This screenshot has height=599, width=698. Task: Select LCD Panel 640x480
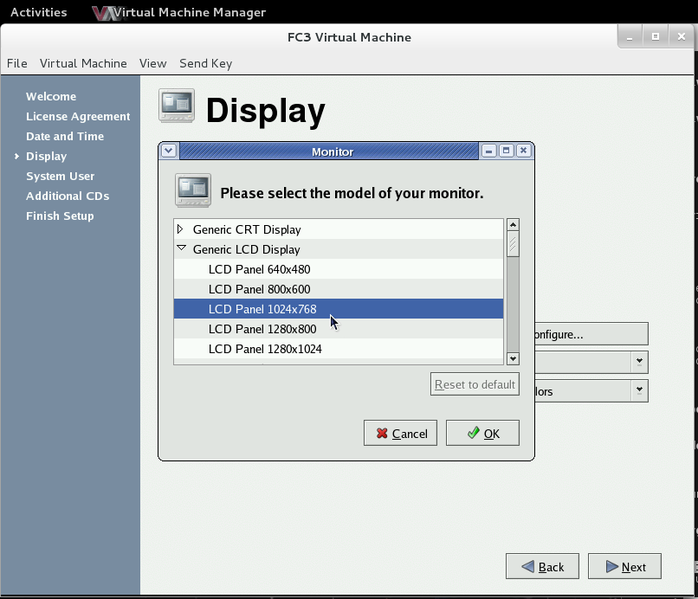tap(338, 269)
